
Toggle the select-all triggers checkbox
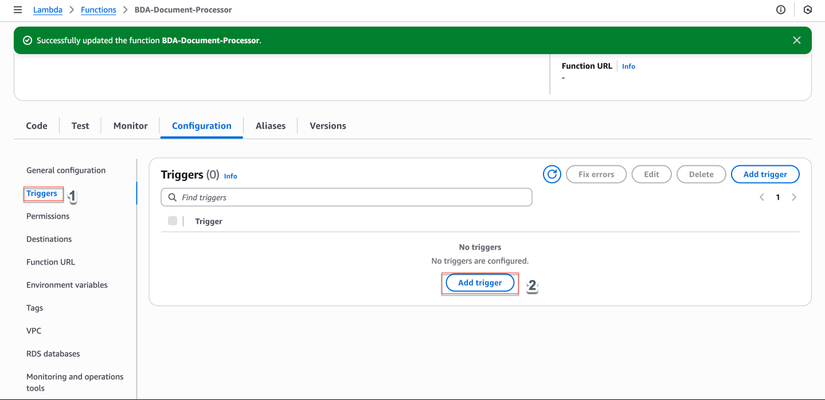[x=173, y=221]
